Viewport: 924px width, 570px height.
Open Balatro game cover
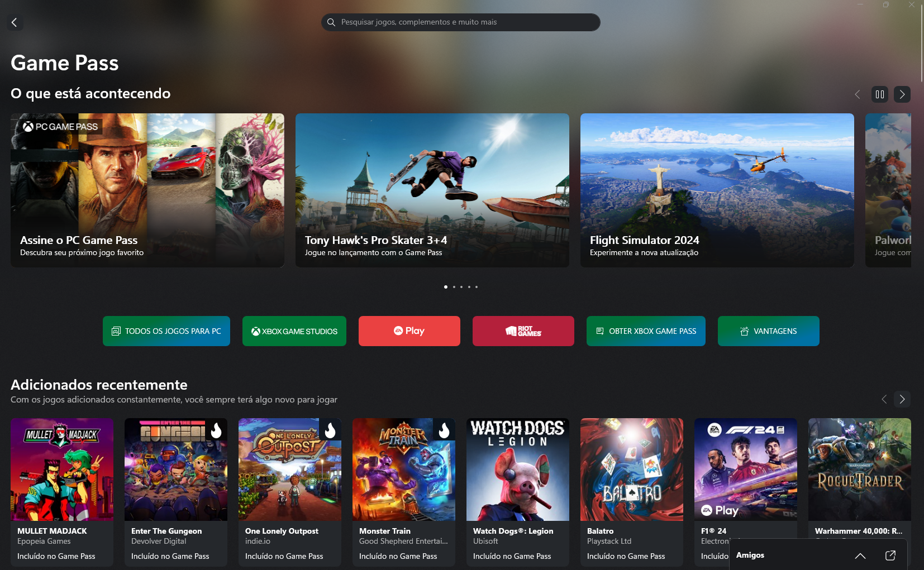[632, 470]
